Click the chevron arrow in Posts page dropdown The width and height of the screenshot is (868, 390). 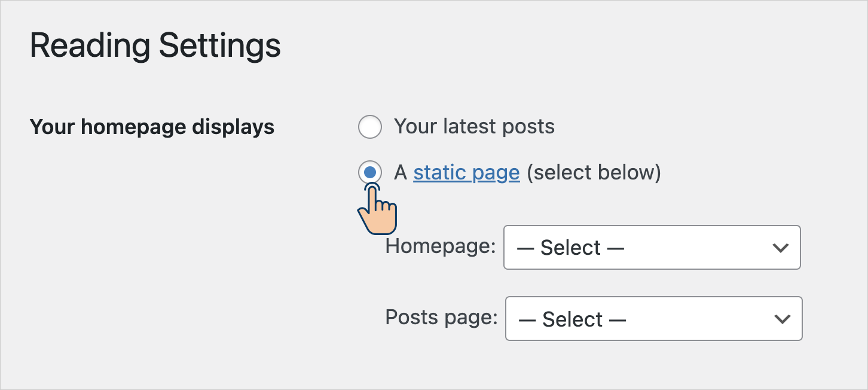pyautogui.click(x=782, y=319)
